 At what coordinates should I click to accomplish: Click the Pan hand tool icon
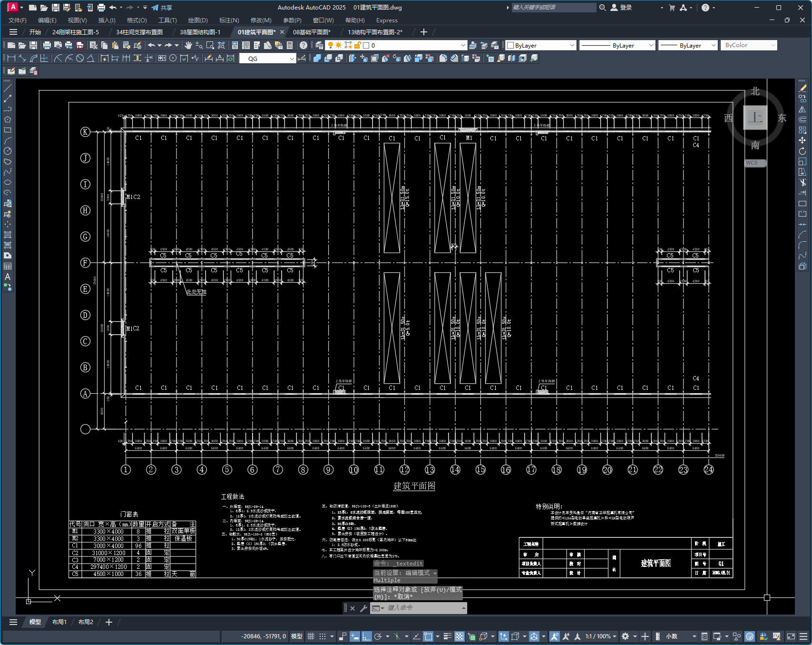[x=188, y=45]
